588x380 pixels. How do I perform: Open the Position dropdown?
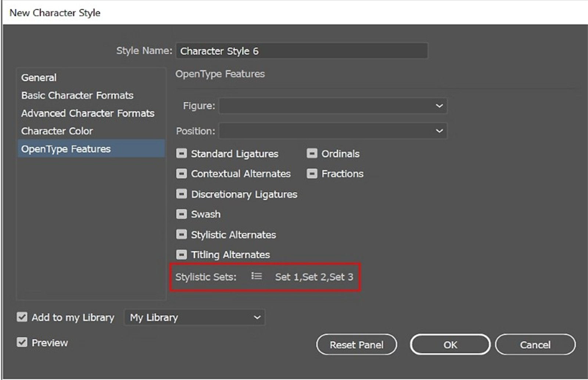click(333, 131)
